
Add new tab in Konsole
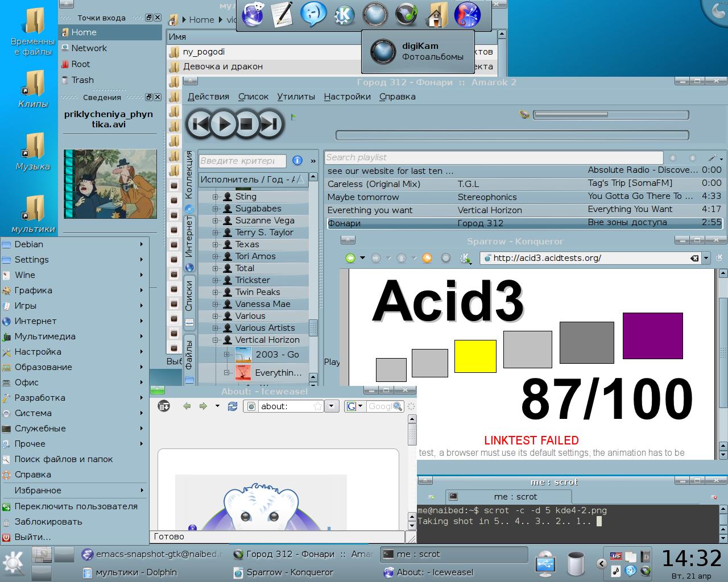pyautogui.click(x=431, y=497)
